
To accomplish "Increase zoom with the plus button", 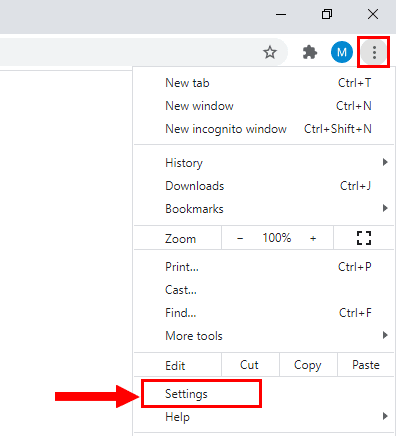I will 313,238.
